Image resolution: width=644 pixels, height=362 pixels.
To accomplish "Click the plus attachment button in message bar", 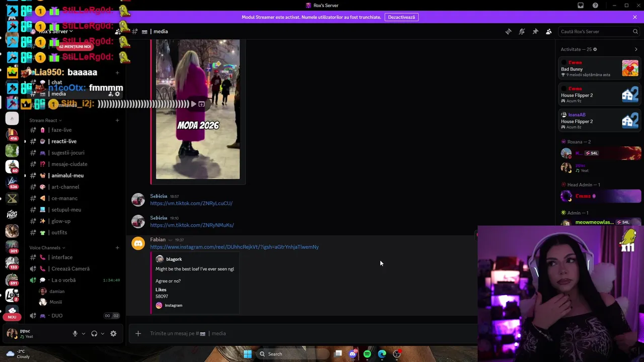I will [x=138, y=333].
